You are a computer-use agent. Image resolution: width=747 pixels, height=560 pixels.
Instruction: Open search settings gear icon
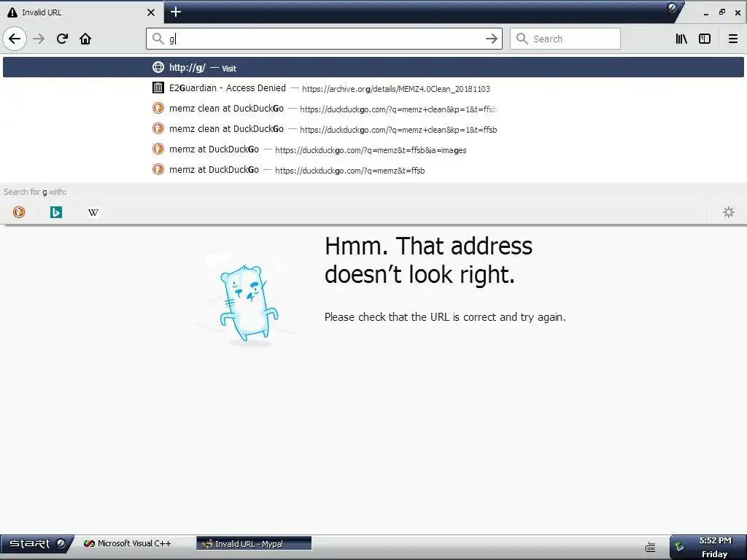[x=729, y=212]
